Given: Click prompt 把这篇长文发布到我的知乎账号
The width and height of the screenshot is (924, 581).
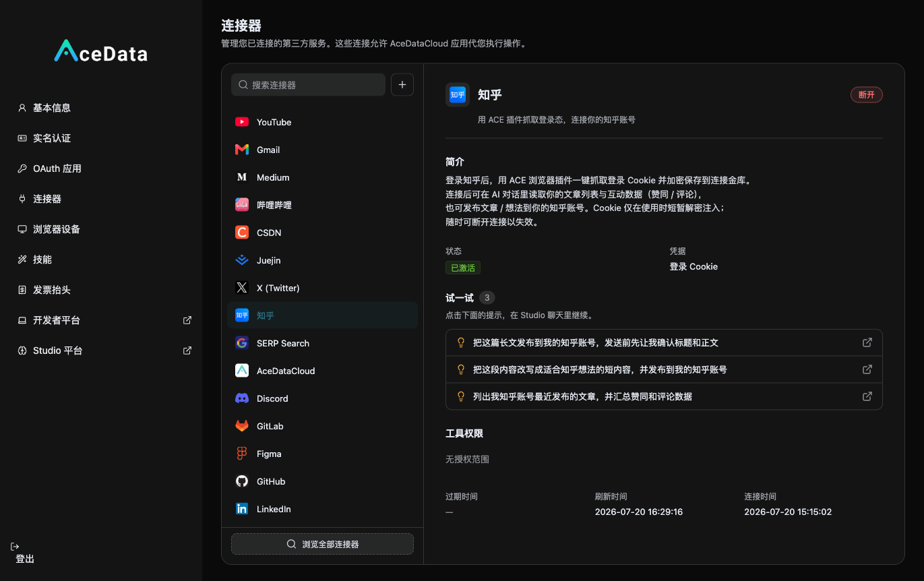Looking at the screenshot, I should [664, 342].
